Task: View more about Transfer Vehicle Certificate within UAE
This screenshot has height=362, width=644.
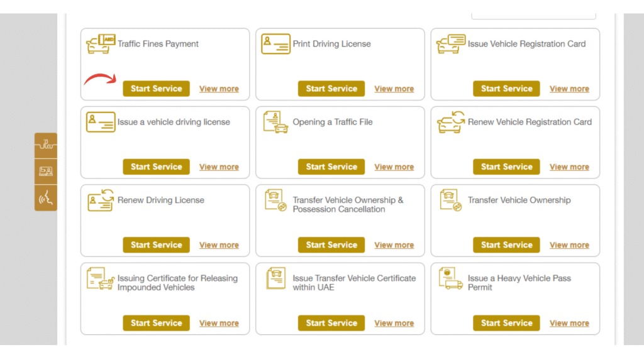Action: pyautogui.click(x=394, y=323)
